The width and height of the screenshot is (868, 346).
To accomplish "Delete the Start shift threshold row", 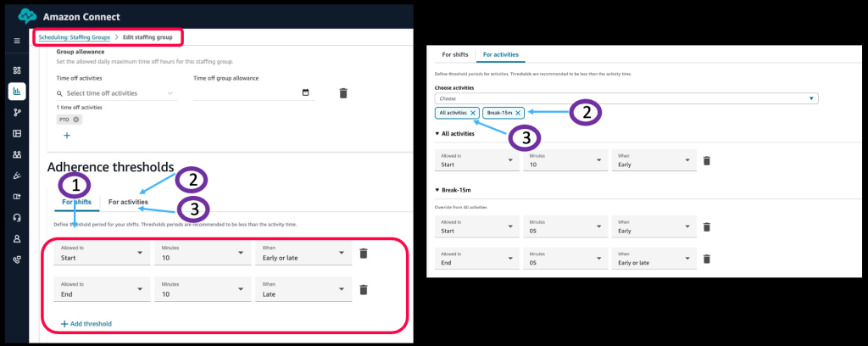I will click(x=363, y=254).
